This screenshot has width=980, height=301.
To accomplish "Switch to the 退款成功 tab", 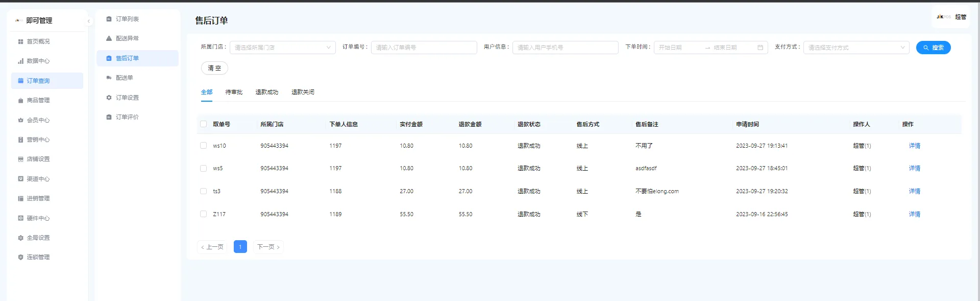I will point(267,92).
